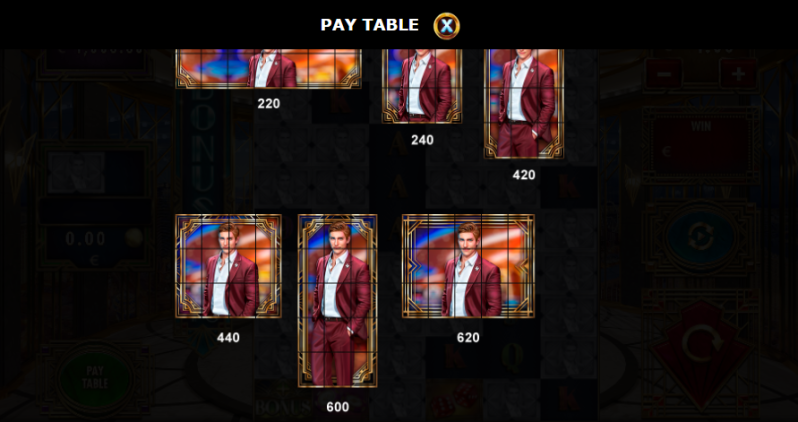Screen dimensions: 798x422
Task: Select the wide symbol paying 220
Action: 268,69
